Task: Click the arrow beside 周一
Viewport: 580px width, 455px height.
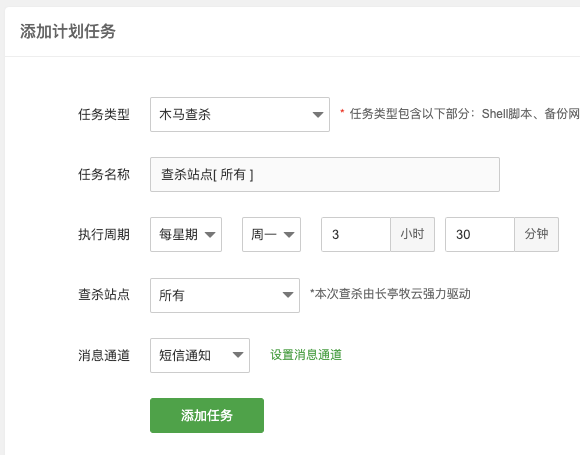Action: point(289,235)
